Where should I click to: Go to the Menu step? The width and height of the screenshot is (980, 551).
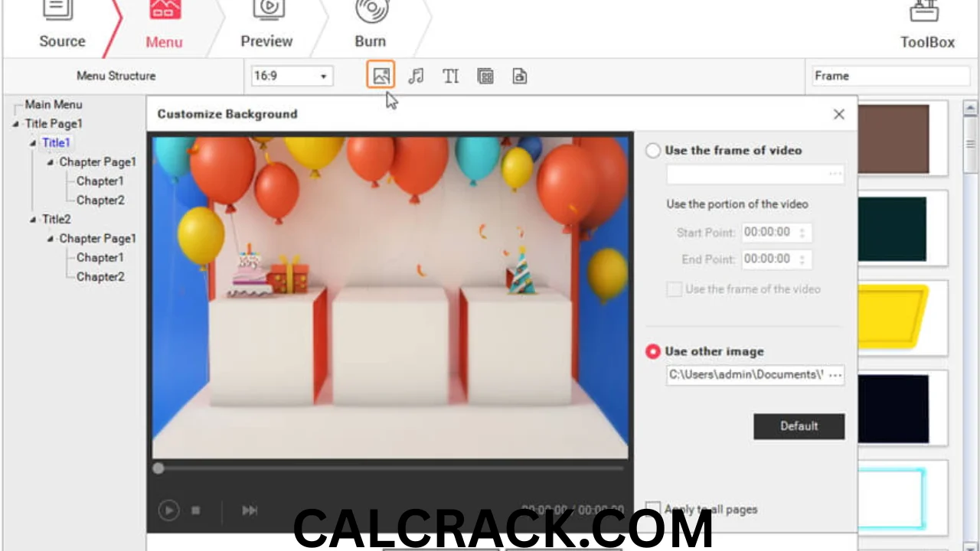click(x=164, y=24)
